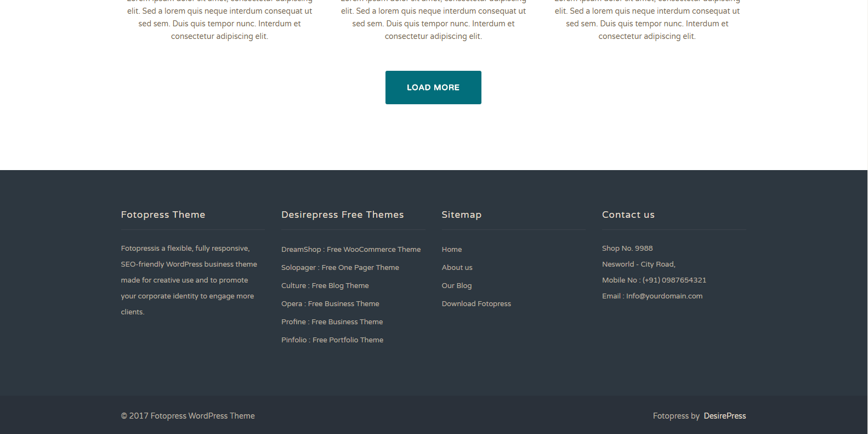Visit Opera Free Business Theme link
This screenshot has height=434, width=868.
[330, 303]
